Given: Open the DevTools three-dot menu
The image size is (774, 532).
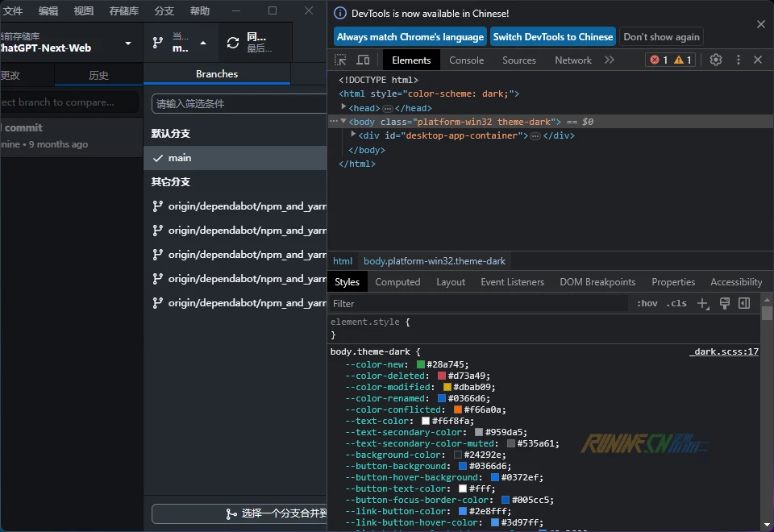Looking at the screenshot, I should (738, 60).
